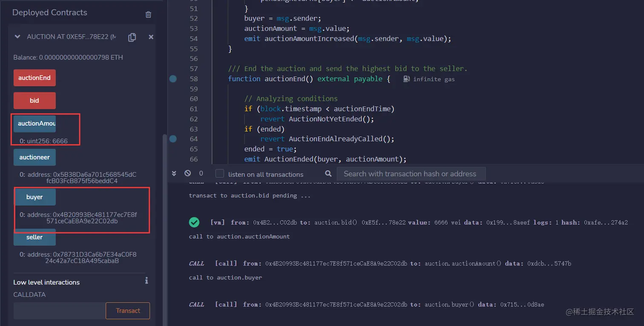Click the green success checkmark on the transaction
The width and height of the screenshot is (644, 326).
point(194,222)
